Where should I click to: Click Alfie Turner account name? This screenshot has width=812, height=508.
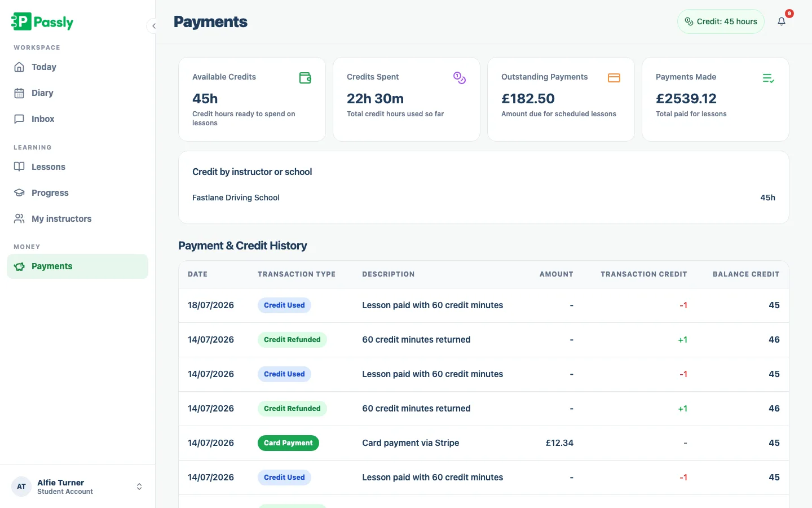click(60, 483)
